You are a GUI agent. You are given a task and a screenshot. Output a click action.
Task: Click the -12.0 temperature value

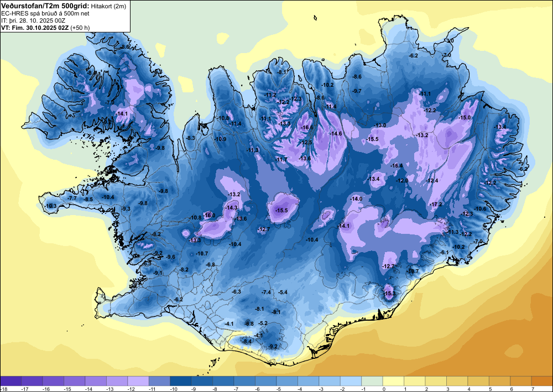click(x=402, y=180)
